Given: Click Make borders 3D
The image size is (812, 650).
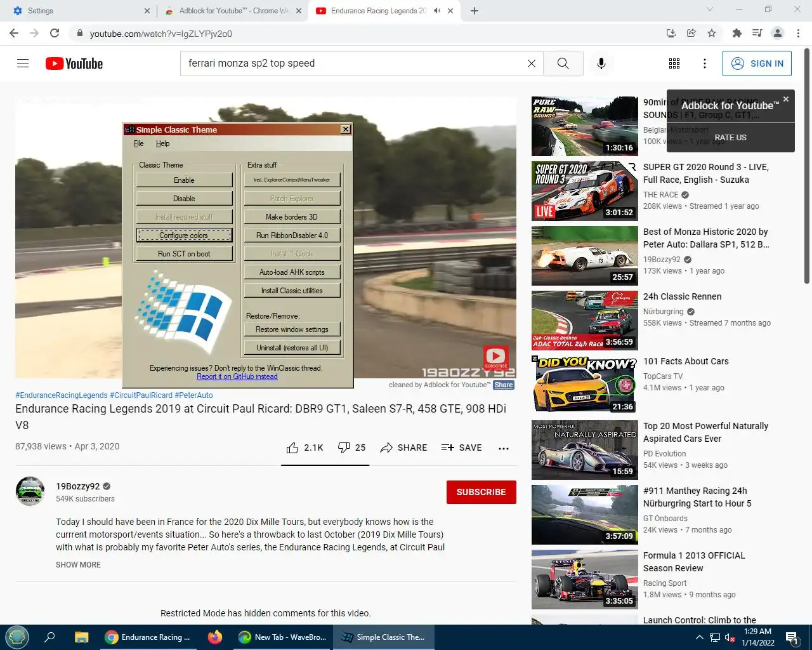Looking at the screenshot, I should click(x=292, y=217).
